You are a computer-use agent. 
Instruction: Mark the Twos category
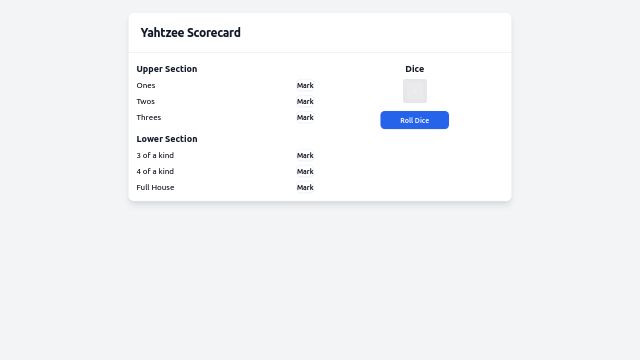(x=305, y=101)
